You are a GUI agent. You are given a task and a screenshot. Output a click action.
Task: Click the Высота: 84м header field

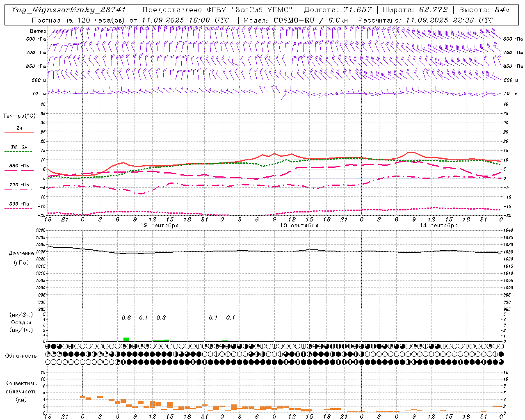(x=484, y=10)
